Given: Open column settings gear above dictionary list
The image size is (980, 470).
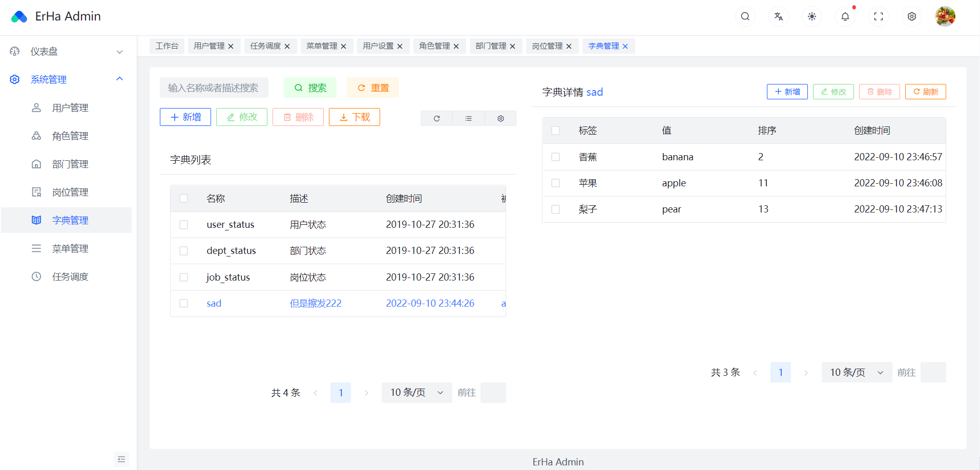Looking at the screenshot, I should click(x=501, y=118).
